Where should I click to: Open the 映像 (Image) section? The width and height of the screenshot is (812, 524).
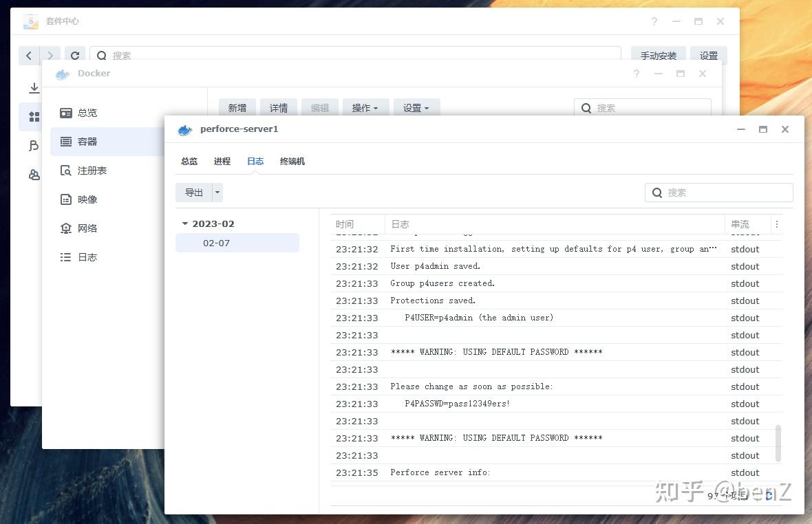(87, 199)
